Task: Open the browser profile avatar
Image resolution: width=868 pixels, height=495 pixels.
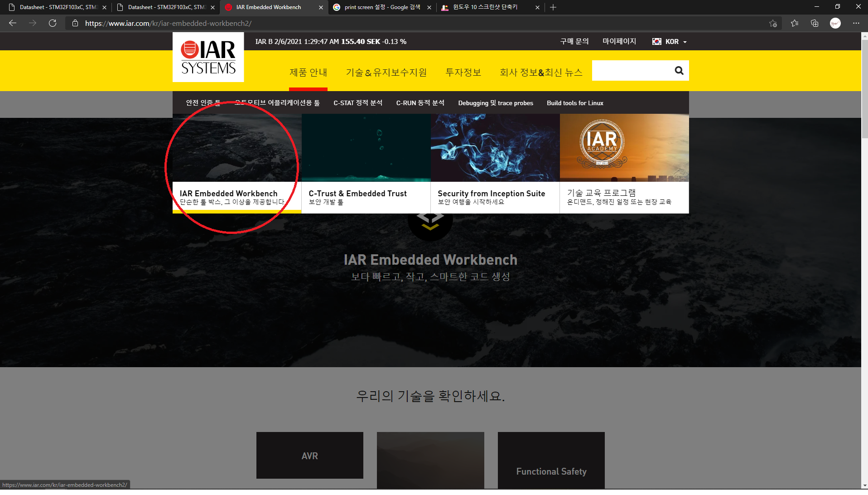Action: click(x=835, y=23)
